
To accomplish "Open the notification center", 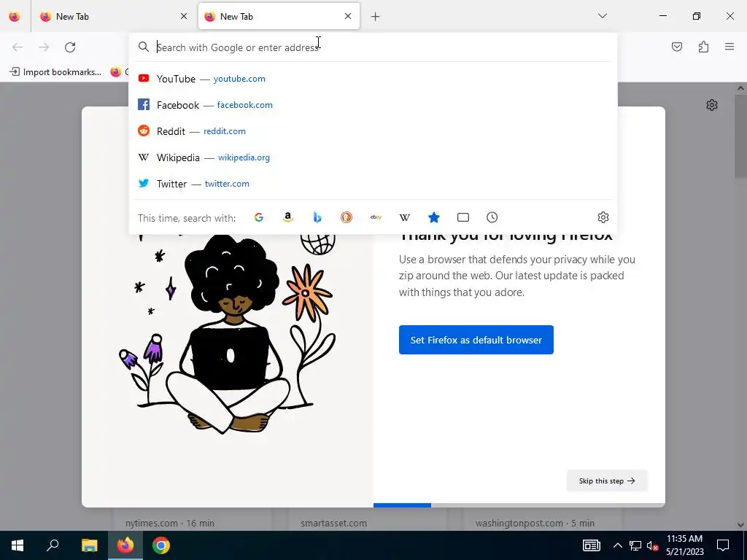I will tap(723, 545).
